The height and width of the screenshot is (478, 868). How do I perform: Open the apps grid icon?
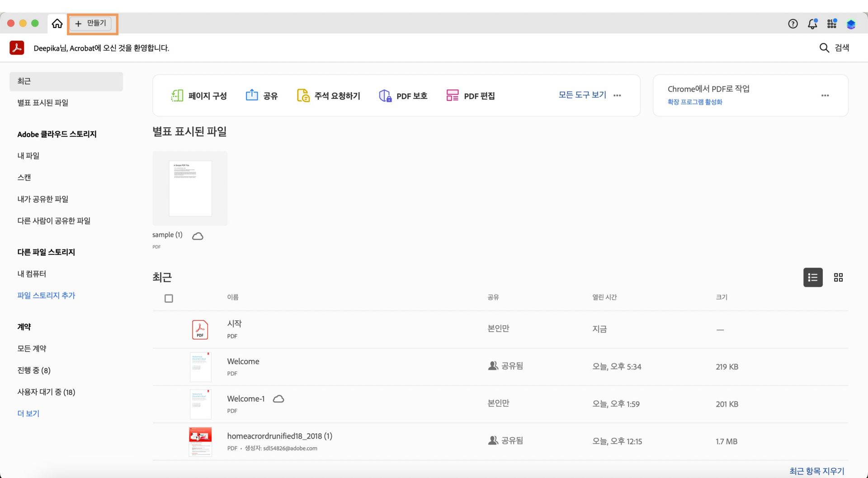pyautogui.click(x=832, y=24)
